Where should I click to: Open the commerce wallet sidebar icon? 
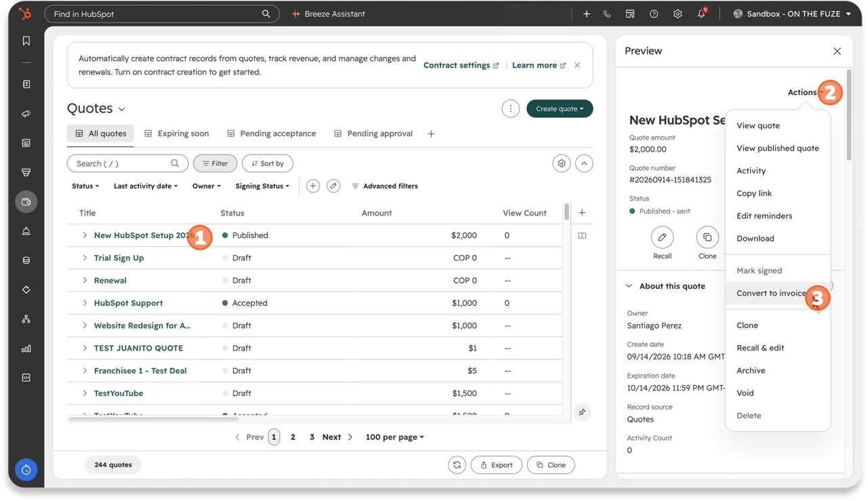point(26,202)
